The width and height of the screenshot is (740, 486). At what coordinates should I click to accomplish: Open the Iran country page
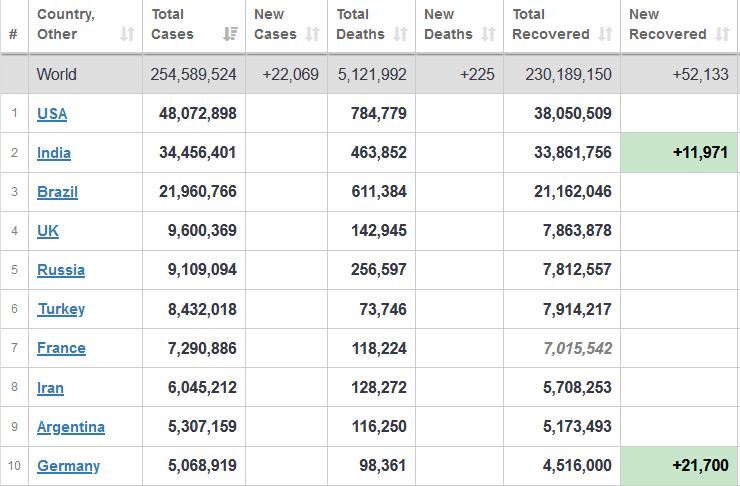(50, 388)
